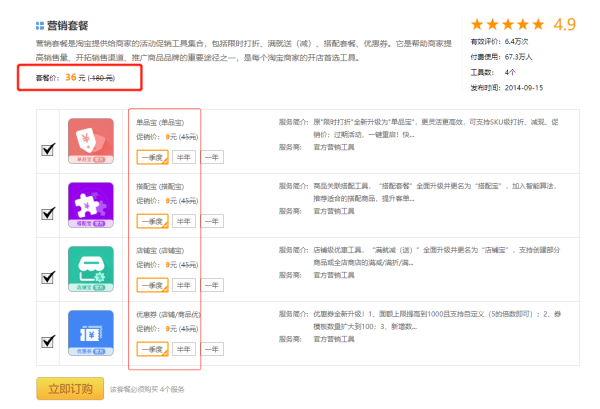600x409 pixels.
Task: Select 一年 for 优惠券
Action: (x=212, y=349)
